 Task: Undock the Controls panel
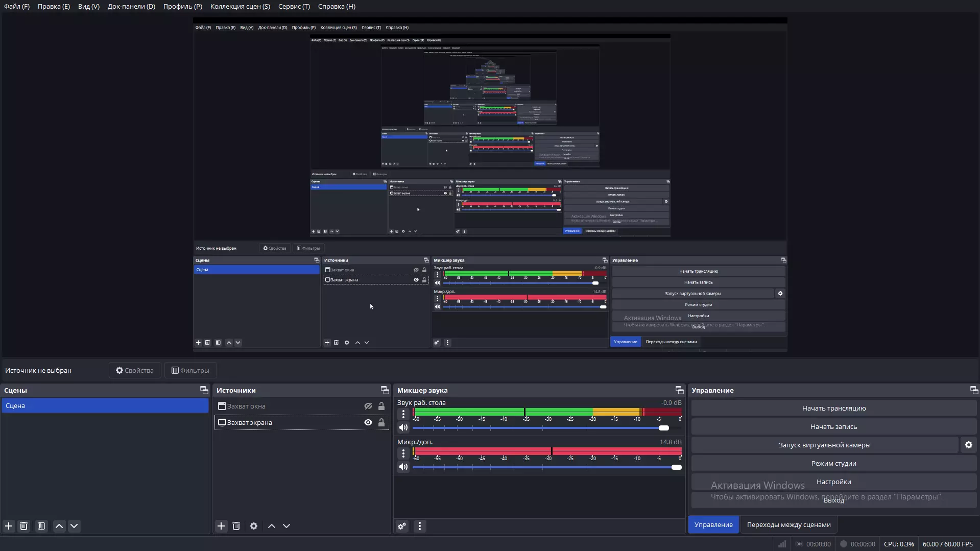coord(974,390)
